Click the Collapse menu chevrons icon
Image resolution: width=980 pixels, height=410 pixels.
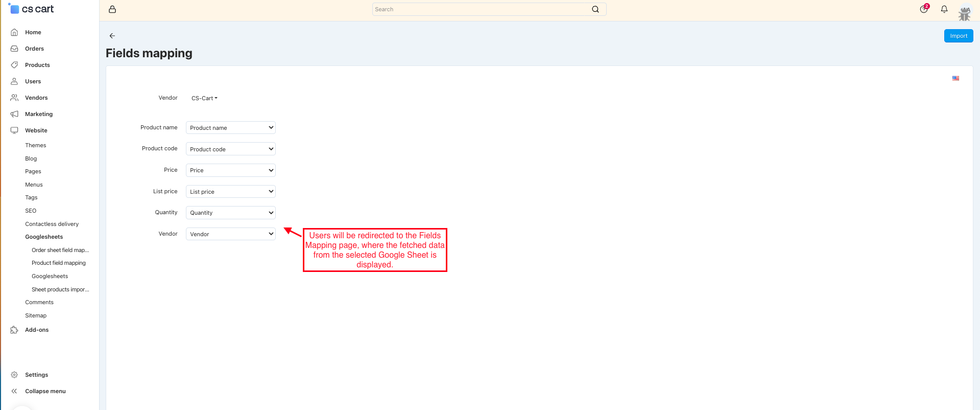[14, 391]
